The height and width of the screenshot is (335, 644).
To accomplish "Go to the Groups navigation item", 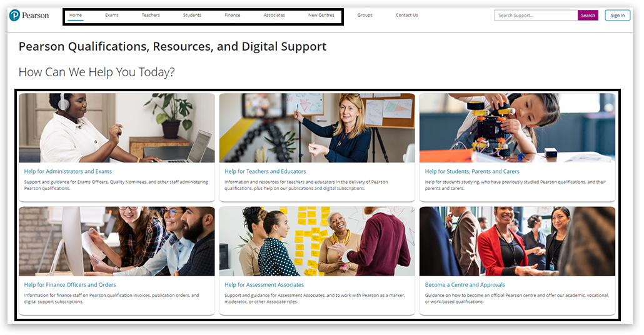I will point(365,15).
